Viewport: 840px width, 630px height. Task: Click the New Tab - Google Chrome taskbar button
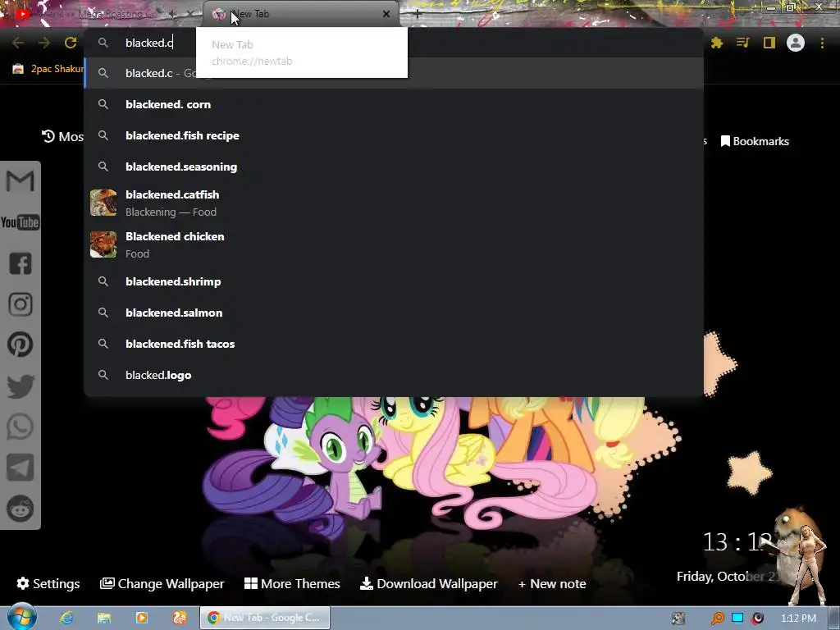pos(265,618)
